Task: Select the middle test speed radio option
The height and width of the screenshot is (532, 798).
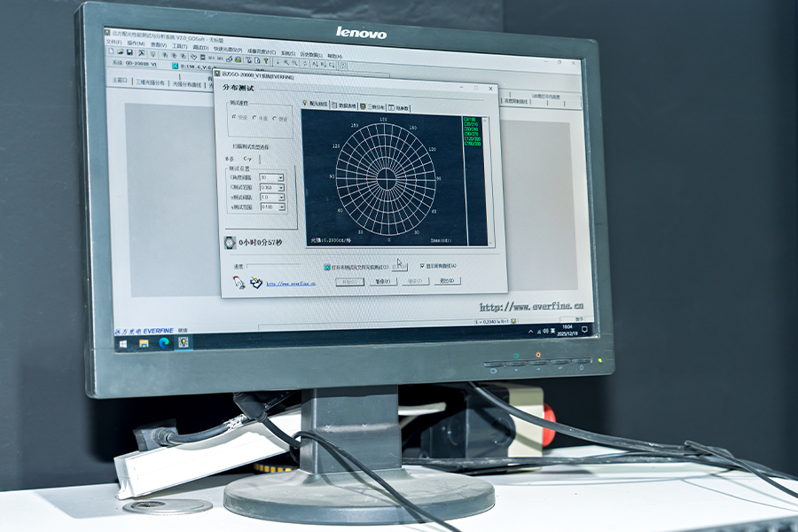Action: (255, 118)
